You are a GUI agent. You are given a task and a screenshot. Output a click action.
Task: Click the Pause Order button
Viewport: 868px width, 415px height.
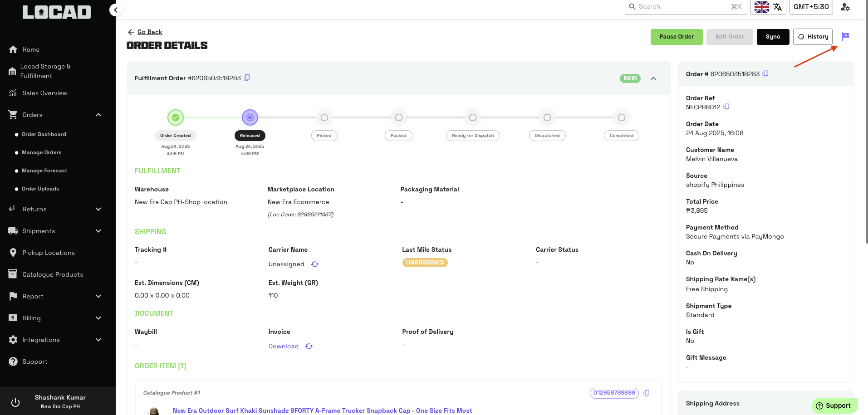(x=677, y=37)
